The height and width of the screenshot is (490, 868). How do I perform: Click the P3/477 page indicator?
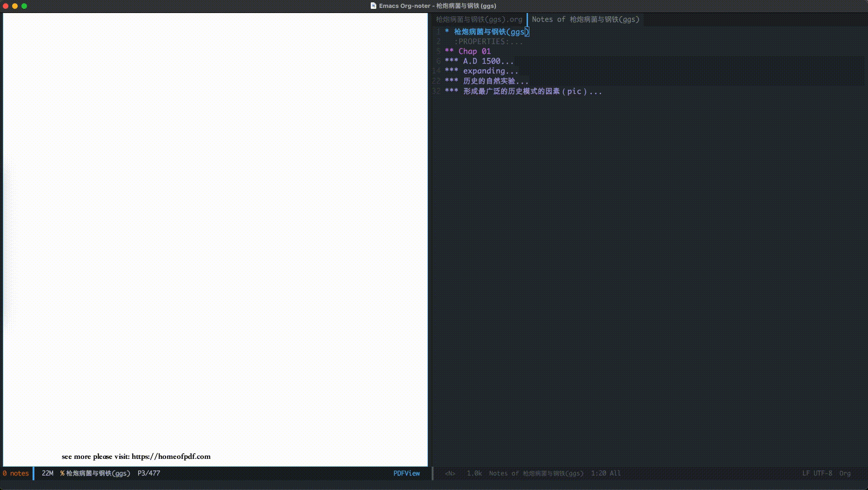[x=148, y=473]
